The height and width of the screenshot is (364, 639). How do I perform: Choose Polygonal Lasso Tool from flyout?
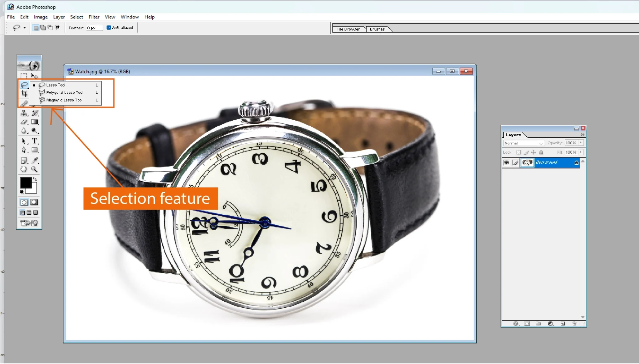(66, 93)
